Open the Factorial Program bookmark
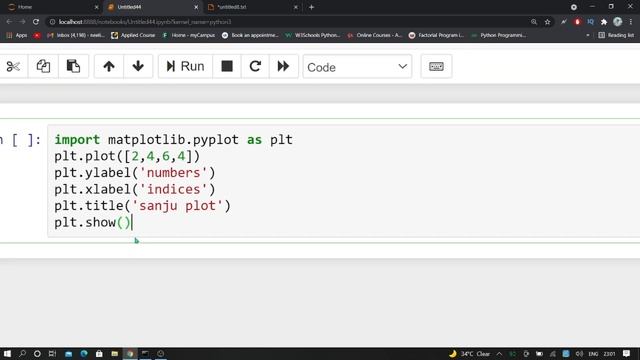 coord(436,36)
